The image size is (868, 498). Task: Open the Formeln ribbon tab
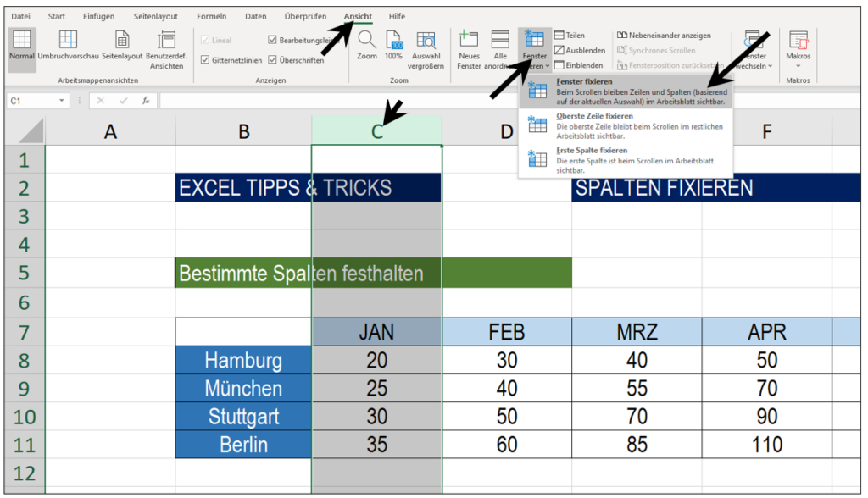[x=211, y=17]
